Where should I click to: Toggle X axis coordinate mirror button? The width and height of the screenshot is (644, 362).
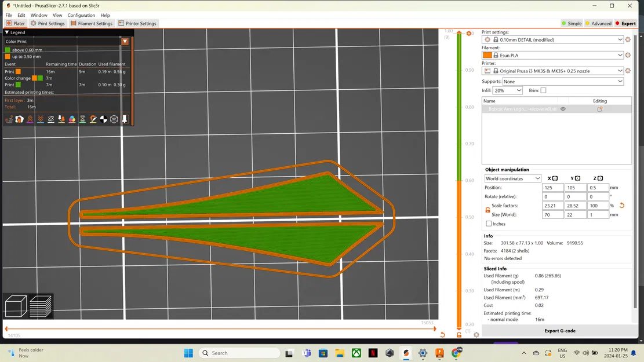(x=555, y=178)
